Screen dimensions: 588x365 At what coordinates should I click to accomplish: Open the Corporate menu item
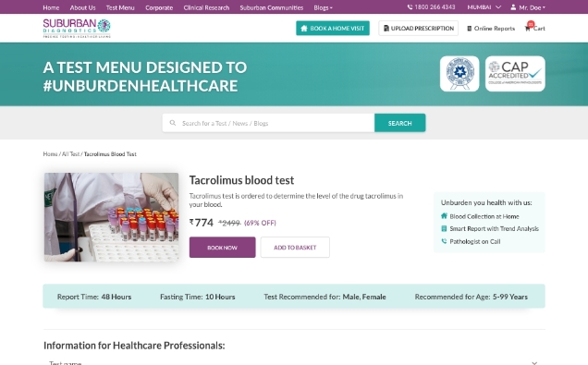click(159, 7)
